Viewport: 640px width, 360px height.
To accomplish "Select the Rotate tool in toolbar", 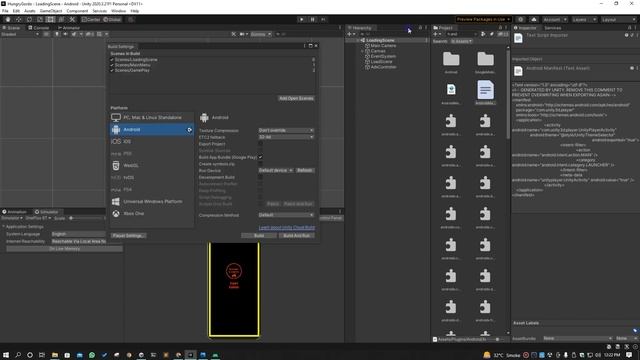I will [29, 19].
